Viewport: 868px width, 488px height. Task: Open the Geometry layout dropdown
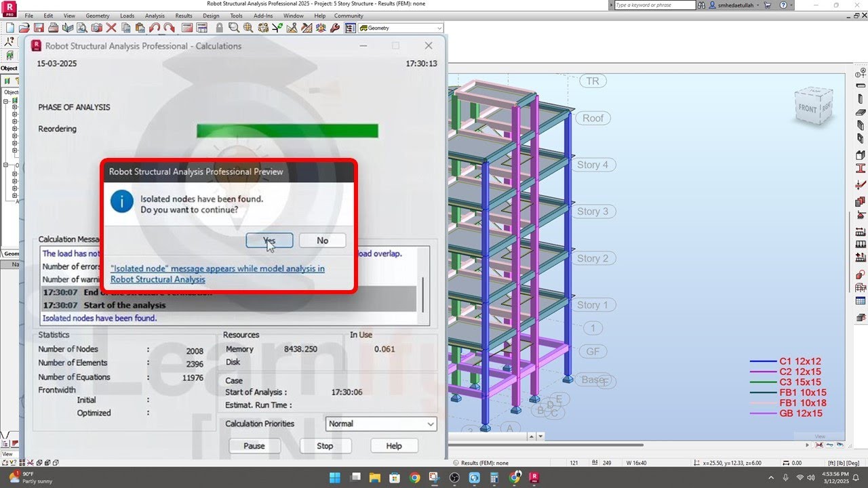[401, 28]
